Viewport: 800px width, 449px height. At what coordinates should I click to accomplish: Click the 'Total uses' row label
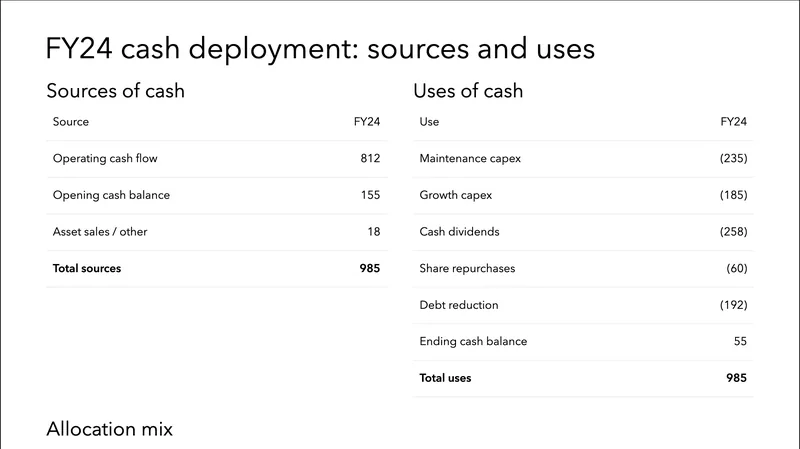tap(445, 378)
